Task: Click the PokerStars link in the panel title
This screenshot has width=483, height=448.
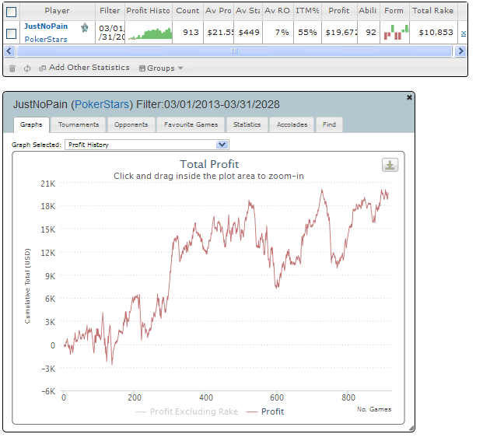Action: click(x=102, y=104)
